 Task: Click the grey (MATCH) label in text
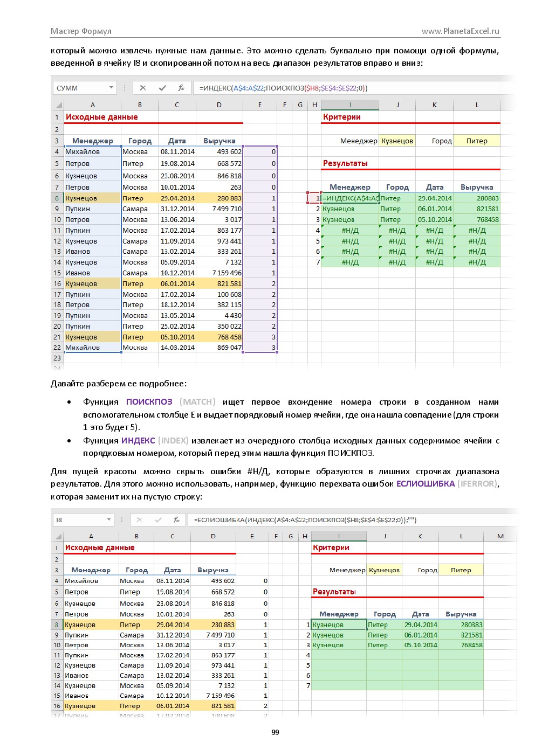[197, 402]
